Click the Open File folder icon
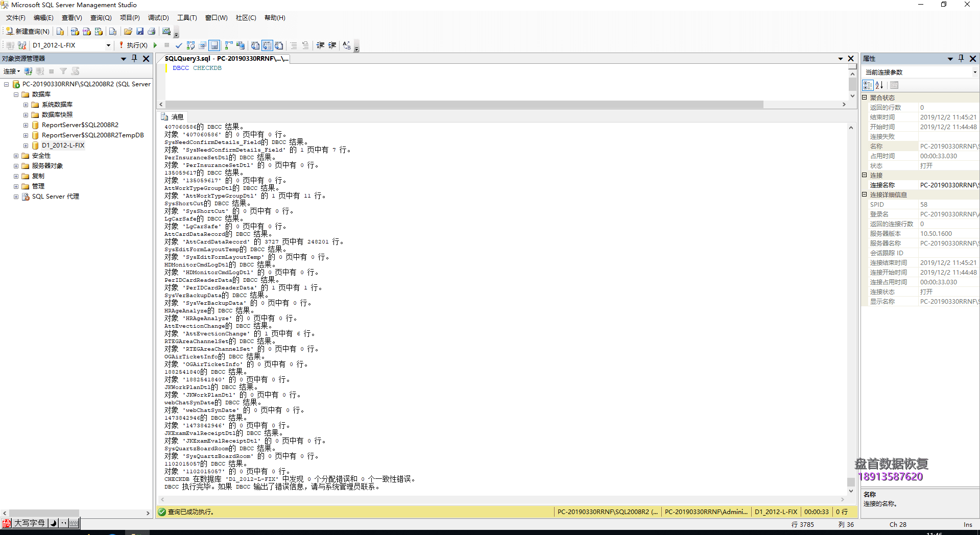Viewport: 980px width, 535px height. (x=128, y=31)
